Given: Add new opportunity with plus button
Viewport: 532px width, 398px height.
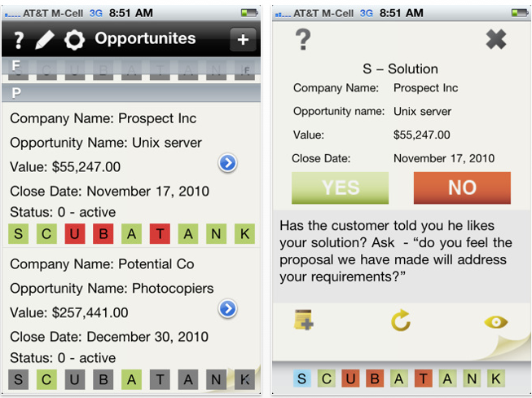Looking at the screenshot, I should [x=243, y=39].
